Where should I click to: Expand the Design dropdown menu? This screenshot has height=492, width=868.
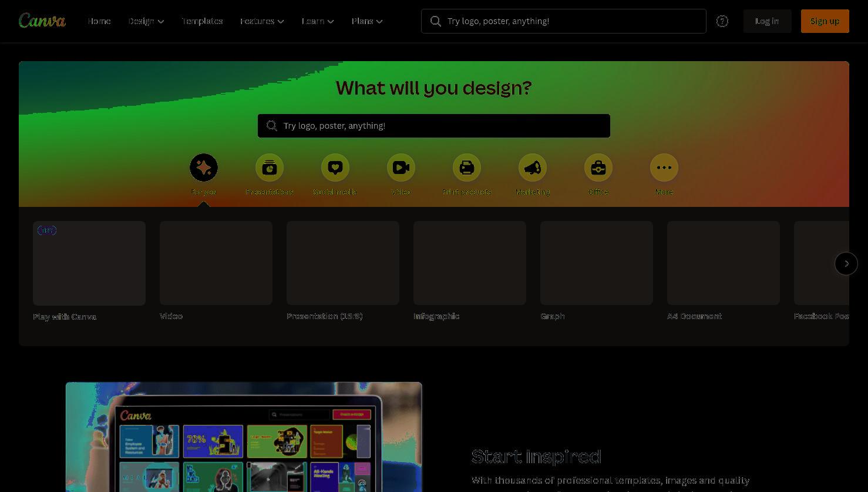click(x=146, y=21)
